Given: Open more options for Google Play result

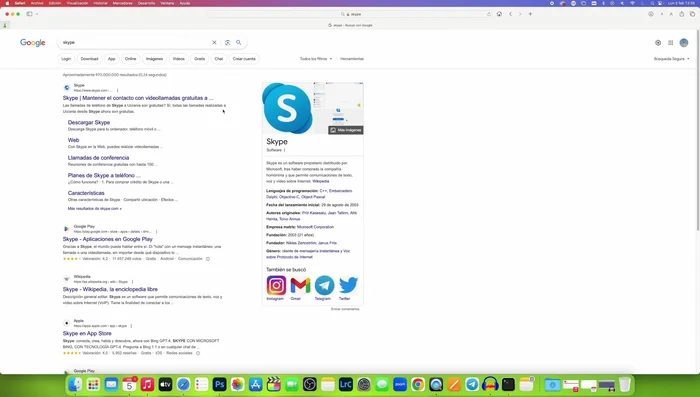Looking at the screenshot, I should (156, 231).
